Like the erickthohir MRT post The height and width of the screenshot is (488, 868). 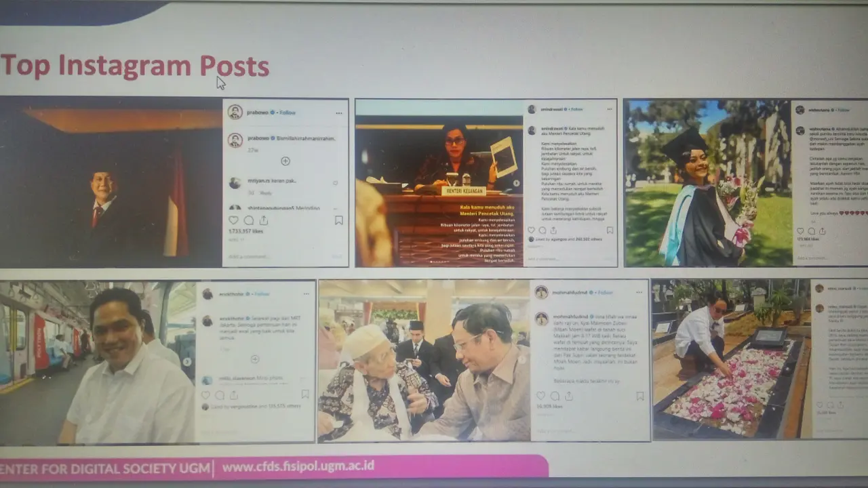tap(205, 394)
